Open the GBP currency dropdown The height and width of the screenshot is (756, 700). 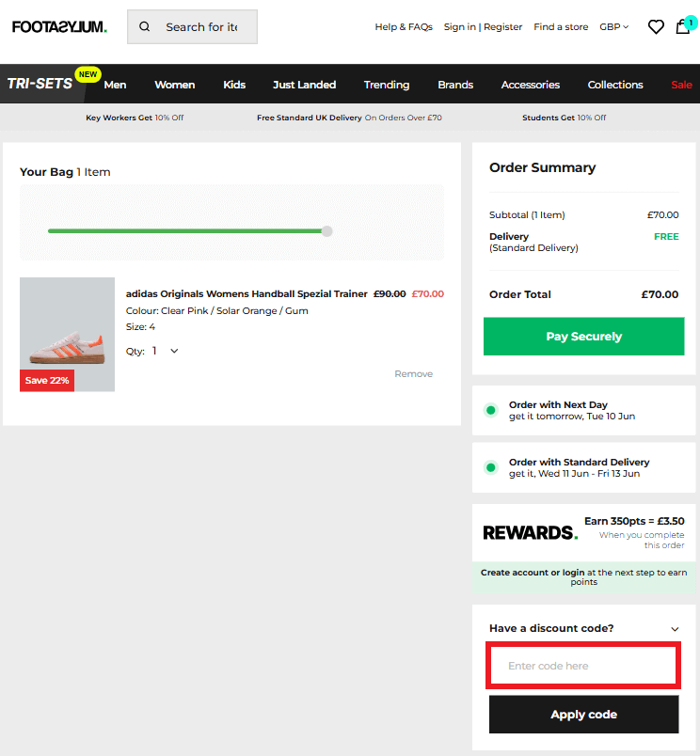tap(613, 27)
